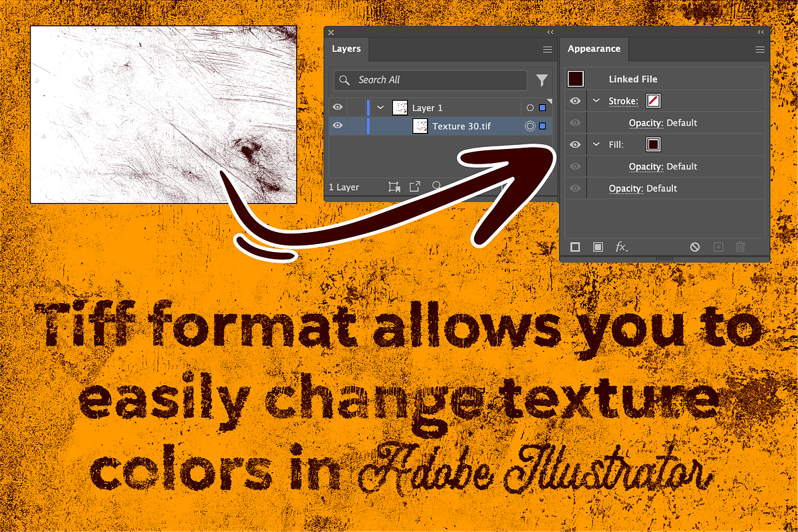Hide Texture 30.tif using its eye icon

338,126
